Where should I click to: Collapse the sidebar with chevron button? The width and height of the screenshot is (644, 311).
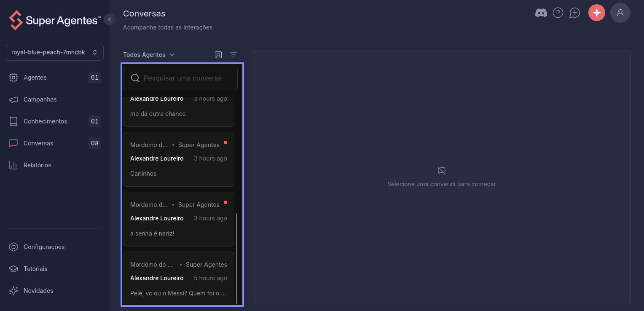coord(110,19)
